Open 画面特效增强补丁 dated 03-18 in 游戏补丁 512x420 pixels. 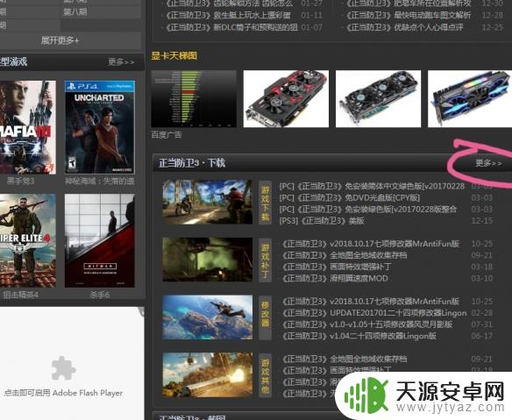337,267
